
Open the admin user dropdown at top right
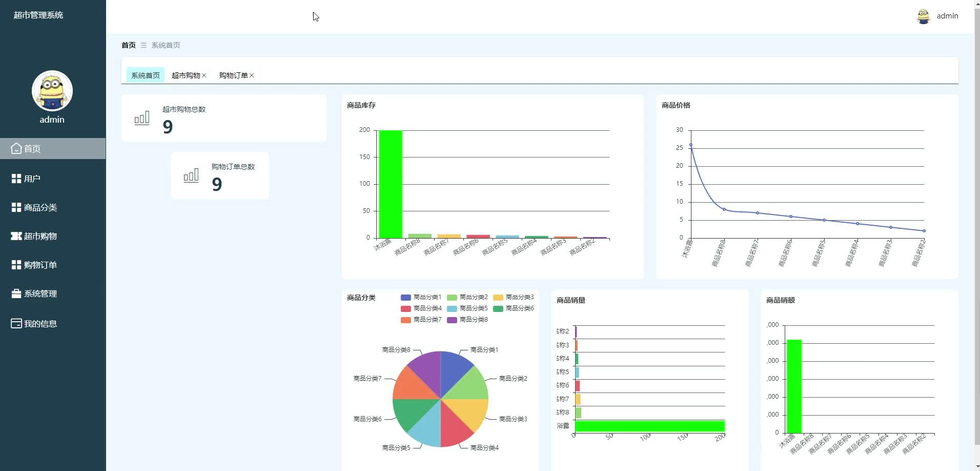coord(947,16)
